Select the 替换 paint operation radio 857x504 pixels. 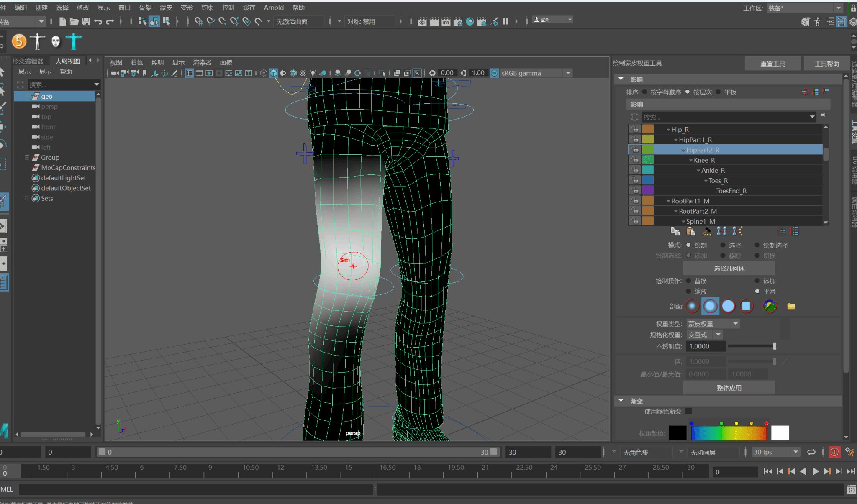[x=689, y=281]
